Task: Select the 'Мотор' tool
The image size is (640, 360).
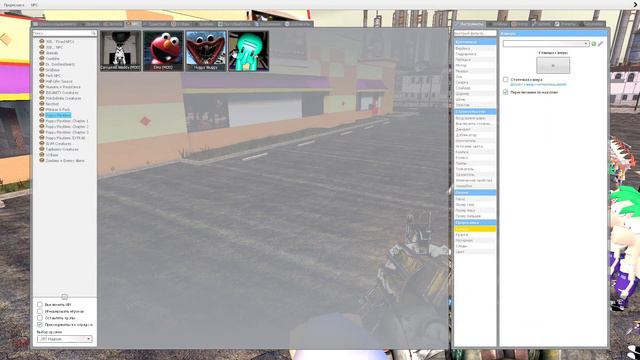Action: click(x=475, y=65)
